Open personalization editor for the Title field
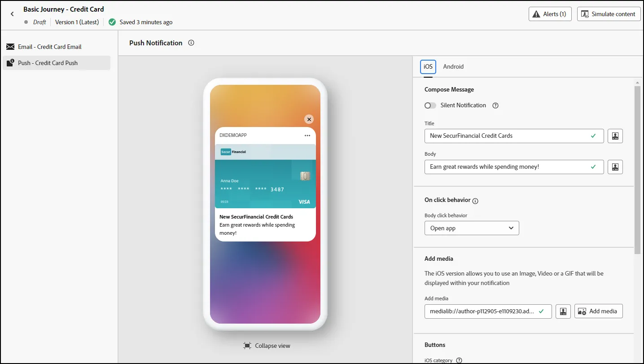Screen dimensions: 644x364 click(615, 136)
